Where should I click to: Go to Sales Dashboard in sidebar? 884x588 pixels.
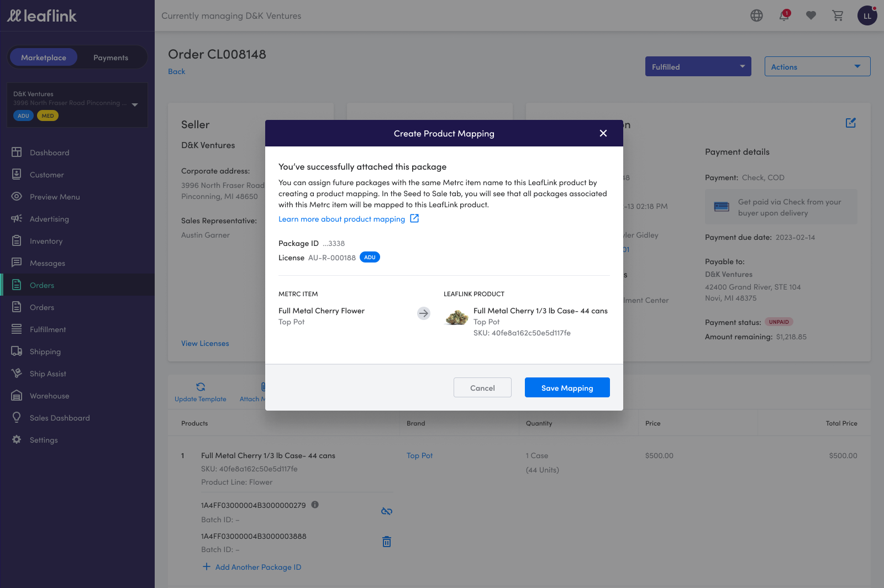click(60, 418)
